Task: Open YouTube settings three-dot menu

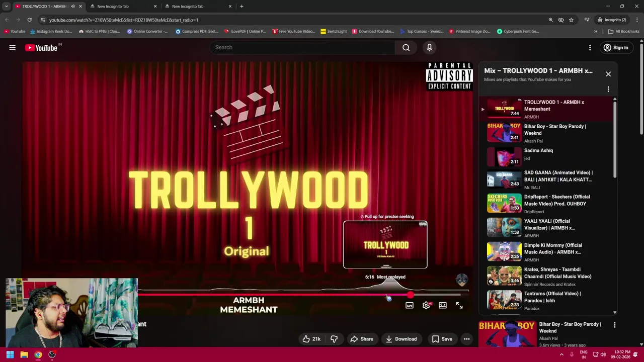Action: 590,48
